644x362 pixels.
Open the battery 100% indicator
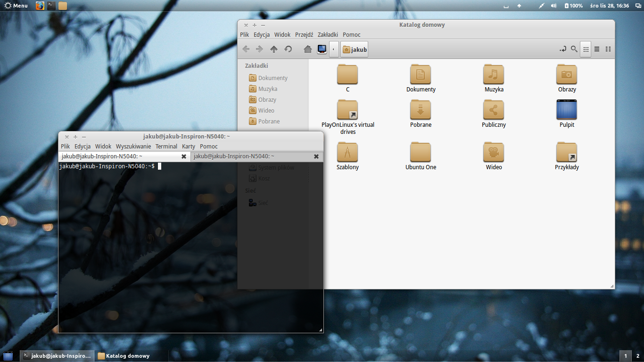[573, 6]
